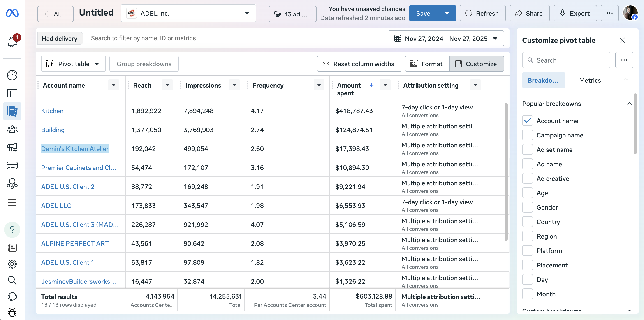Image resolution: width=644 pixels, height=320 pixels.
Task: Click the bug report icon
Action: pos(12,313)
